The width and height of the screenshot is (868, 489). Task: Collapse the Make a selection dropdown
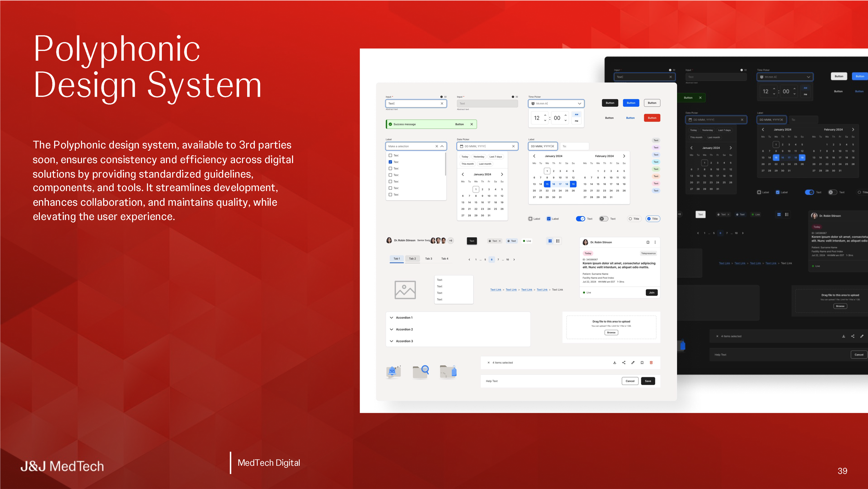[442, 146]
